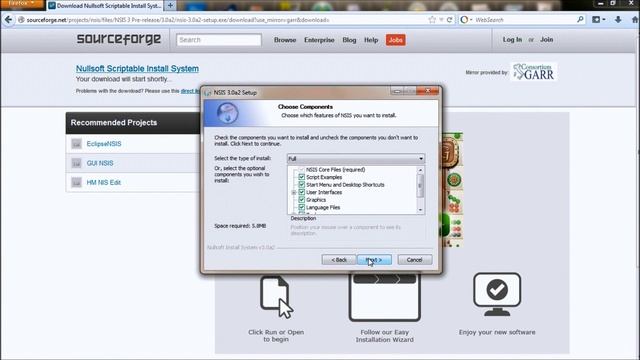Open the EclipseNSIS recommended project
The height and width of the screenshot is (360, 640).
[104, 144]
